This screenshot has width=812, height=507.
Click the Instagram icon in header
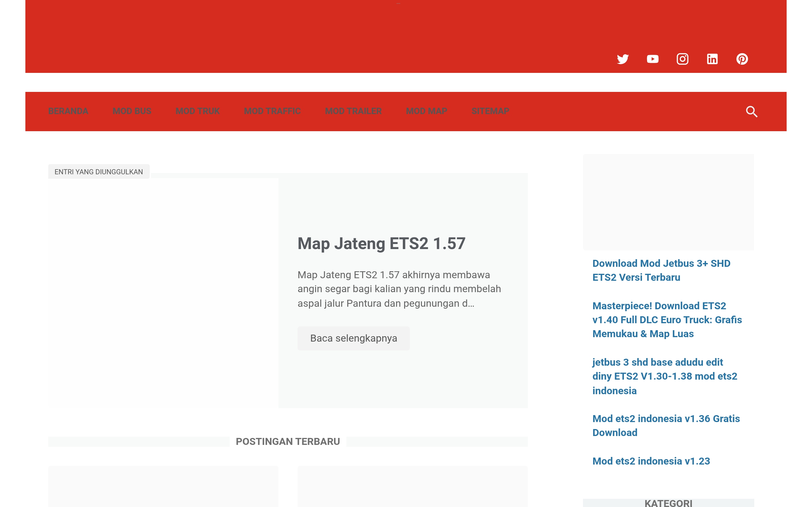pyautogui.click(x=682, y=59)
